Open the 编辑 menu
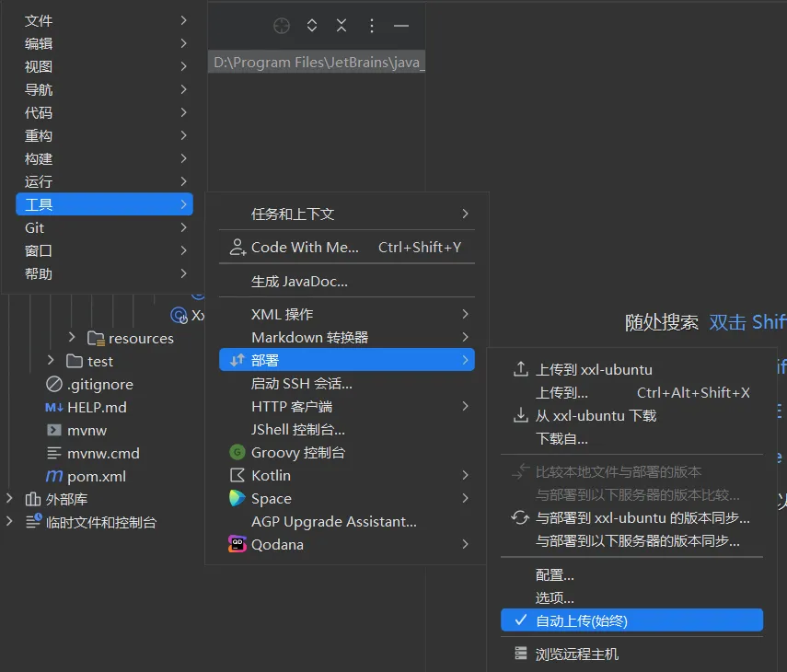Image resolution: width=787 pixels, height=672 pixels. point(104,43)
